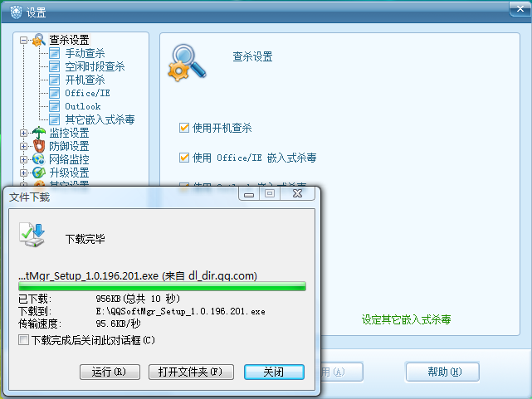
Task: Click the 打开文件夹(F) button
Action: tap(191, 372)
